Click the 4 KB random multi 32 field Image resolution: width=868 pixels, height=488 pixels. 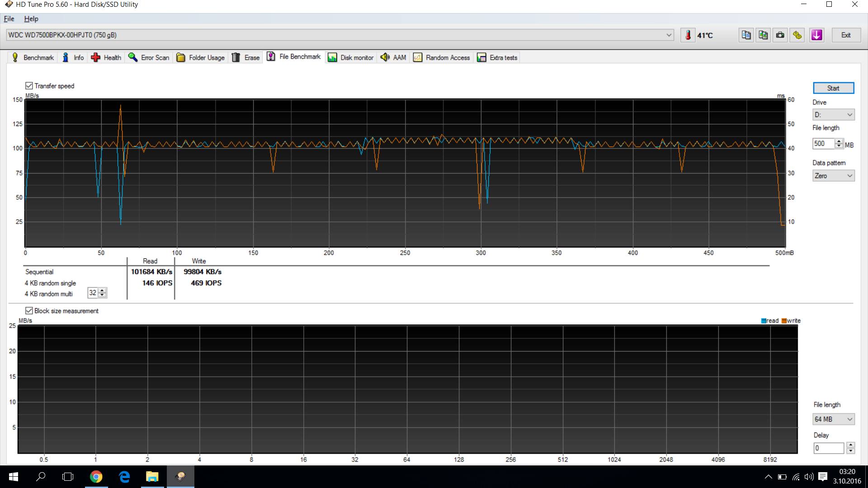click(93, 293)
